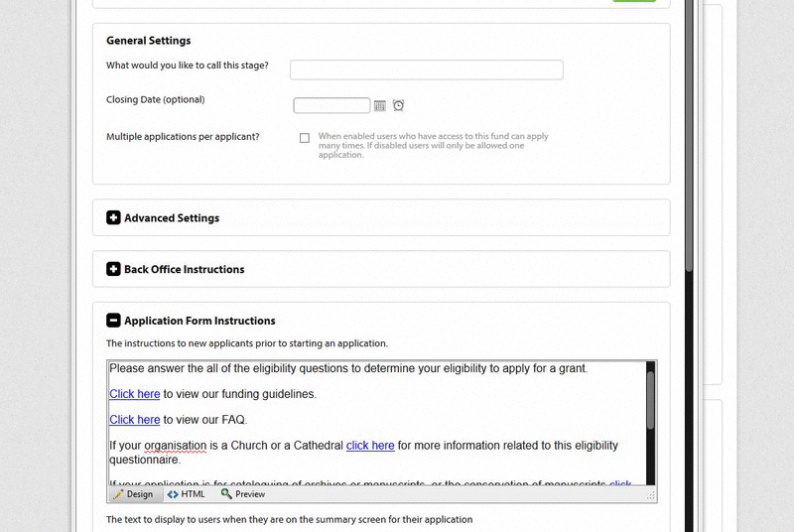Click the 'Closing Date (optional)' label
The image size is (794, 532).
(156, 99)
